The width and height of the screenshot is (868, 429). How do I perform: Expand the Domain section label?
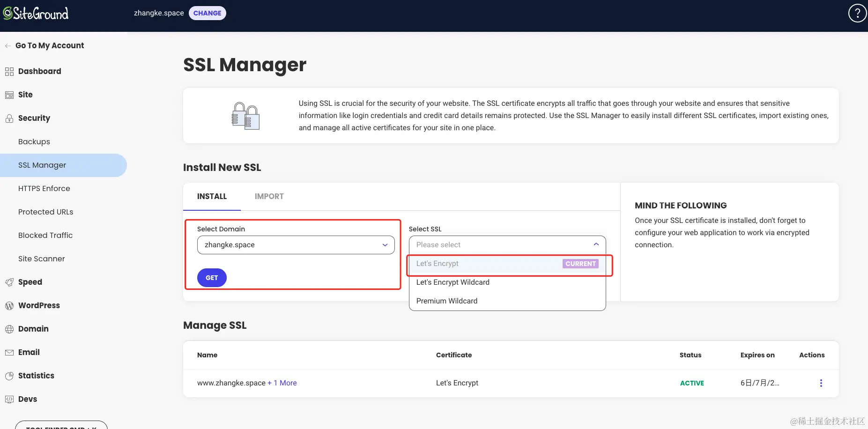[33, 329]
